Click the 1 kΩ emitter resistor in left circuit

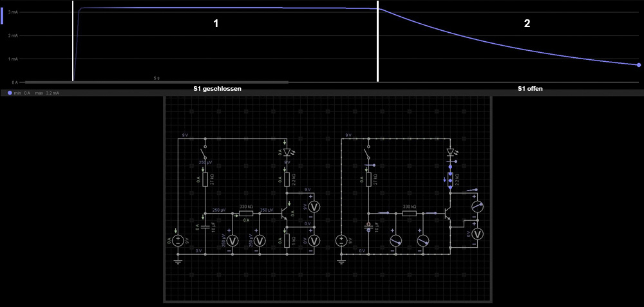coord(287,240)
